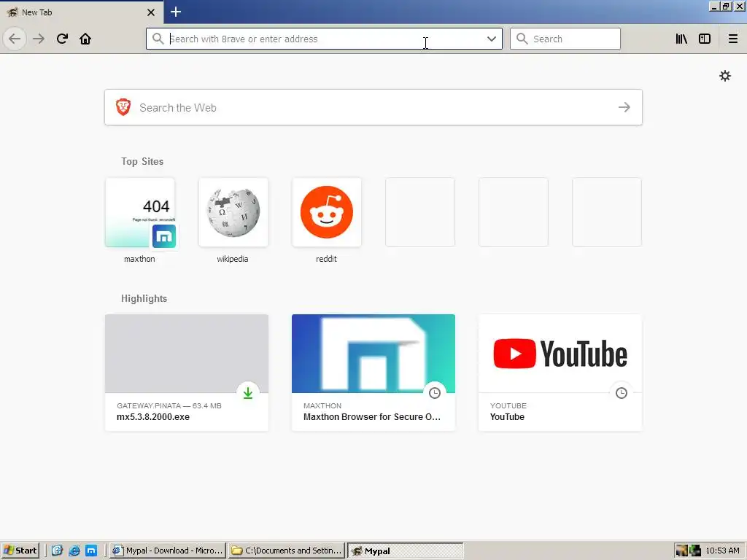747x560 pixels.
Task: Click the Highlights section heading
Action: point(144,298)
